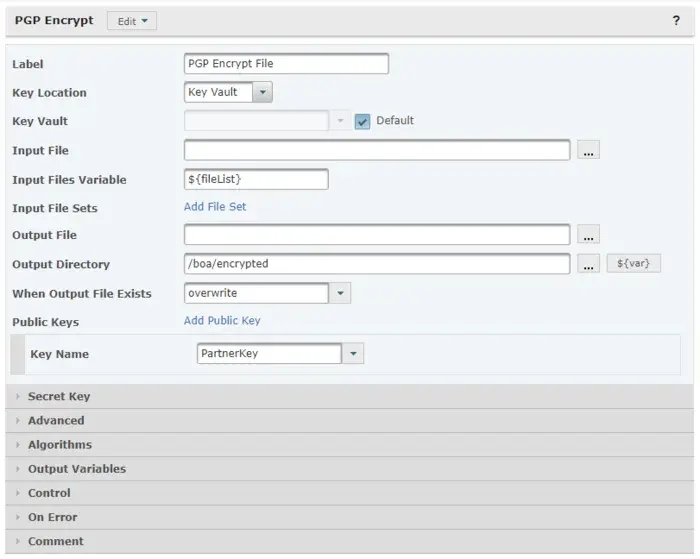Click the Output File text field
The height and width of the screenshot is (559, 700).
[377, 234]
